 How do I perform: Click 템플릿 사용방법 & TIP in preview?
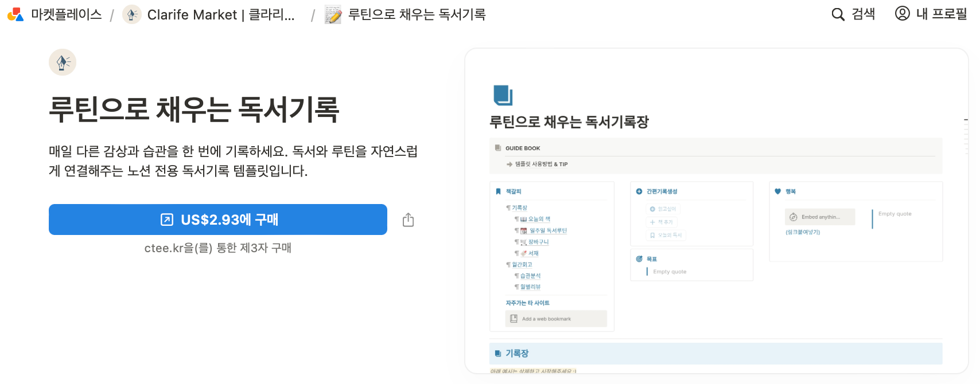541,164
